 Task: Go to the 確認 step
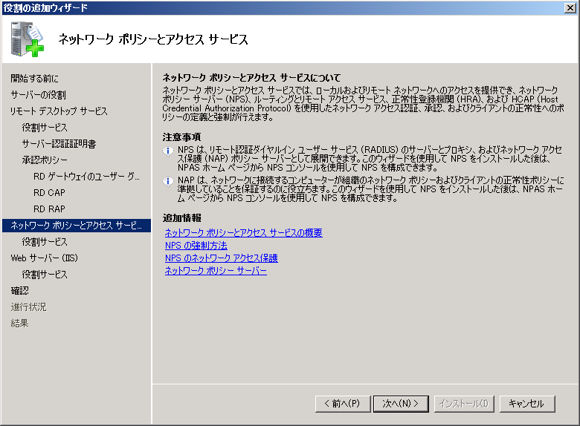click(20, 291)
